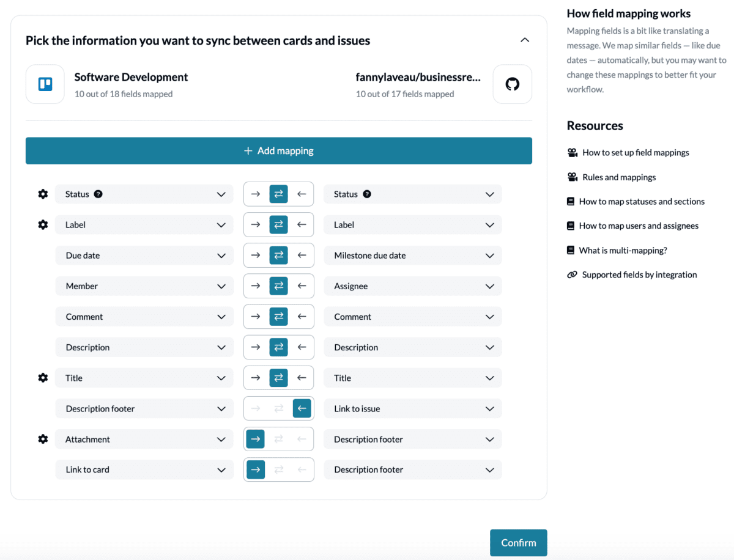Open settings gear for the Status mapping

43,194
